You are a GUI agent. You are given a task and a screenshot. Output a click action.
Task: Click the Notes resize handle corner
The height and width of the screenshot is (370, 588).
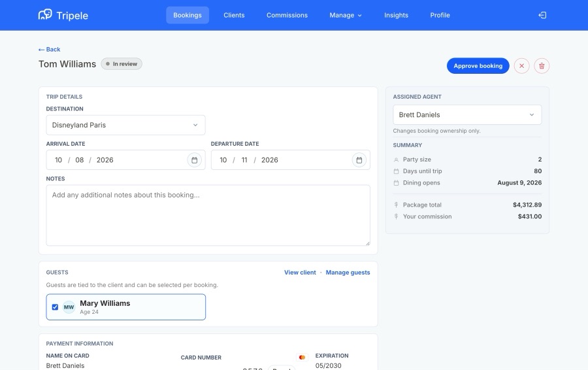pos(367,243)
